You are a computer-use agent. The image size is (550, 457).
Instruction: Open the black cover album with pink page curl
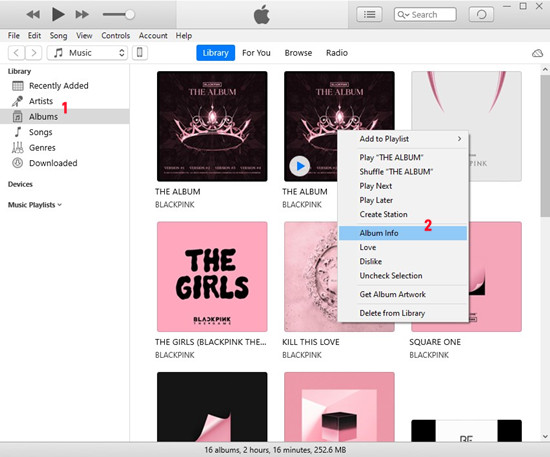pyautogui.click(x=212, y=407)
